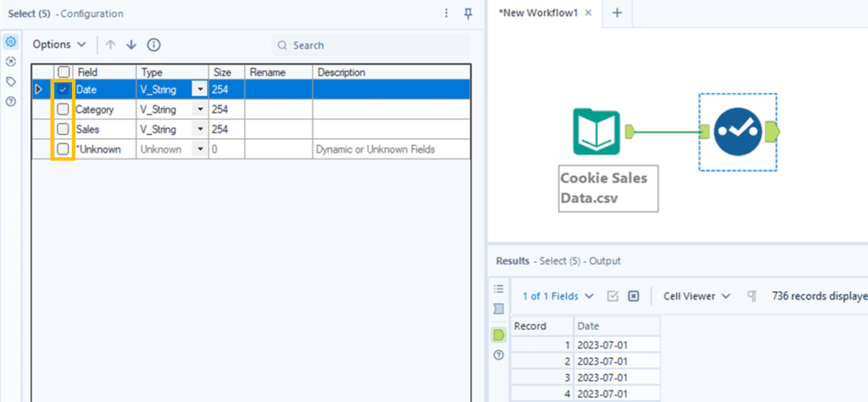Pin the Configuration window

(469, 14)
